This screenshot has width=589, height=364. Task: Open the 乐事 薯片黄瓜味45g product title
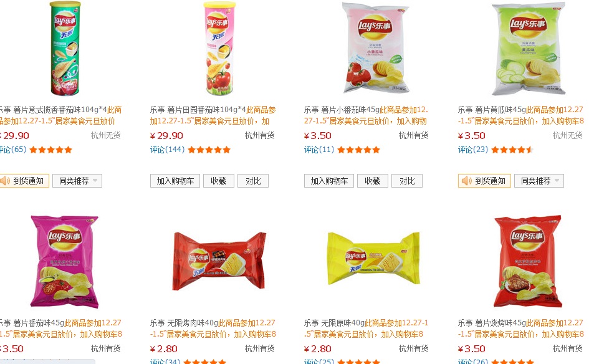point(492,110)
